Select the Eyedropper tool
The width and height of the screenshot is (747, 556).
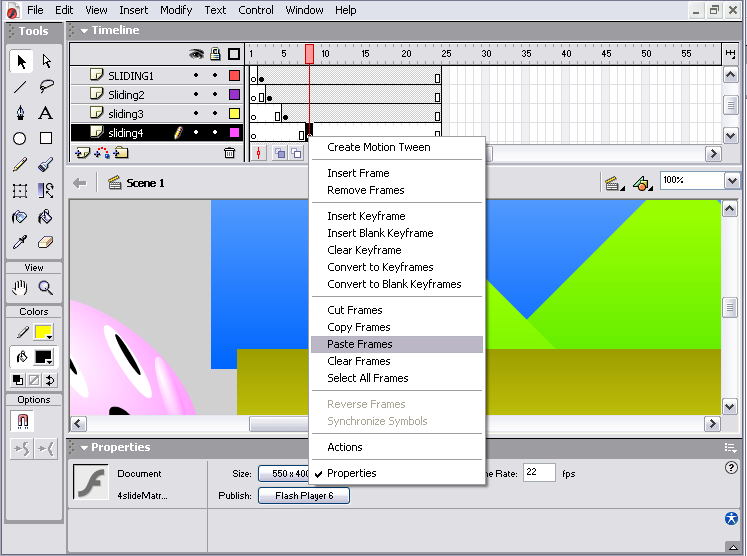point(20,243)
